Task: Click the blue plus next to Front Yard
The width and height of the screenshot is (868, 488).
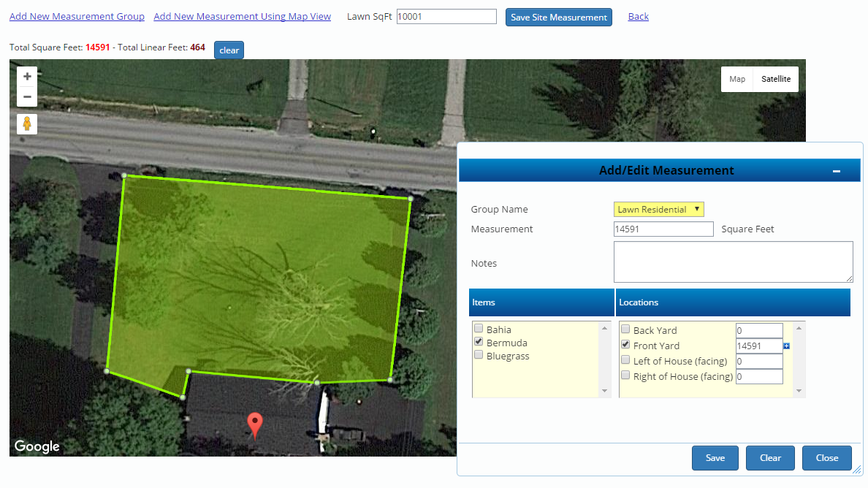Action: coord(787,346)
